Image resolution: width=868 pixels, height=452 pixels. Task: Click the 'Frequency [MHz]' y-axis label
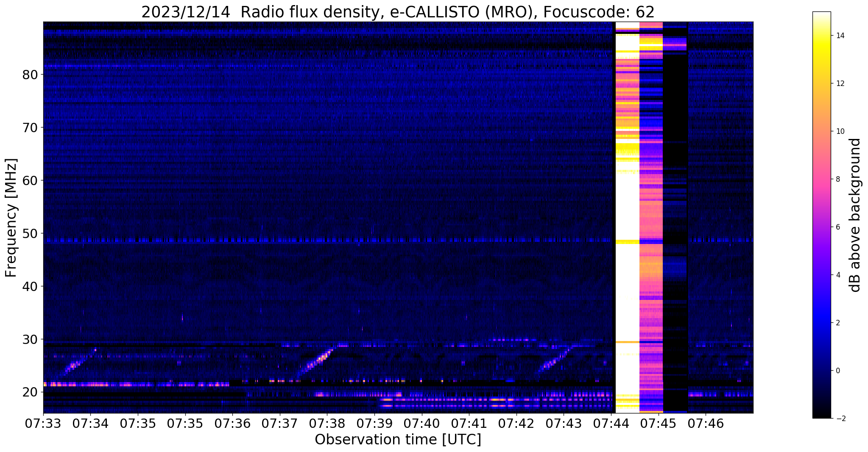11,217
